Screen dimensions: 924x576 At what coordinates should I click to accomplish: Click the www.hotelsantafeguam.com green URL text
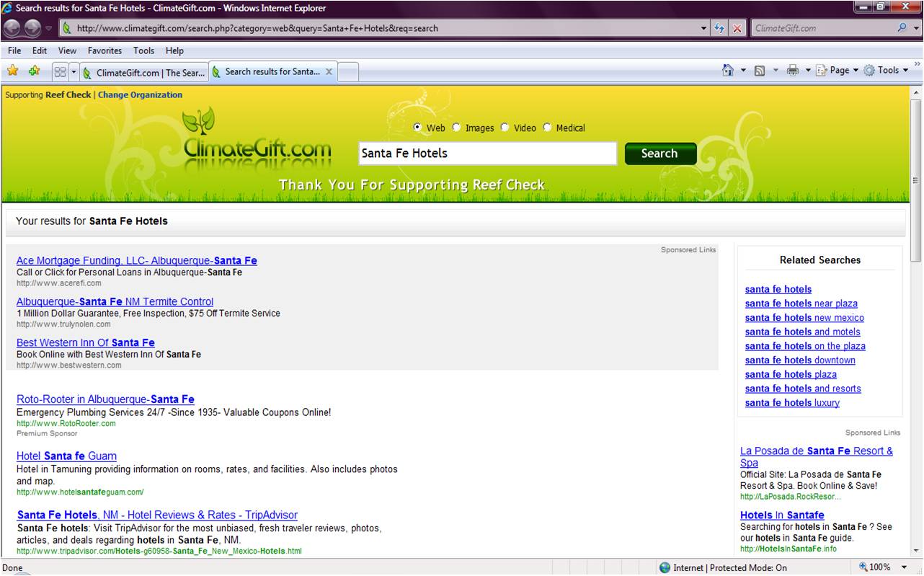coord(80,492)
